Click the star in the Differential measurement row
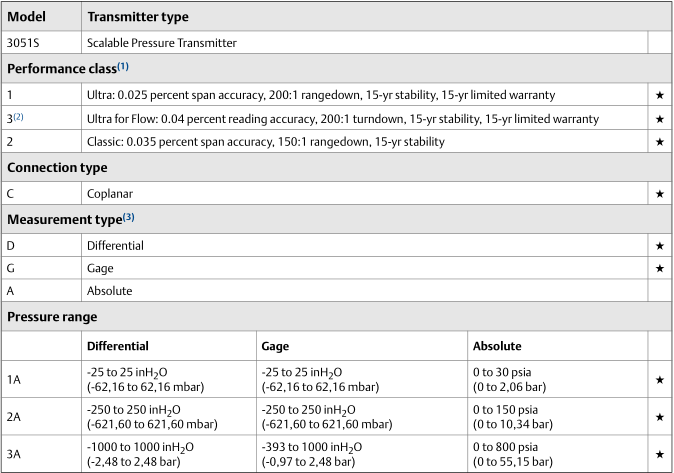The height and width of the screenshot is (473, 674). [x=659, y=245]
